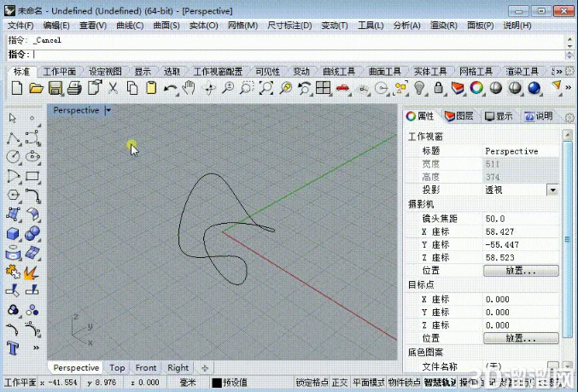Click the target point 放置... button
Screen dimensions: 578x392
pos(521,338)
